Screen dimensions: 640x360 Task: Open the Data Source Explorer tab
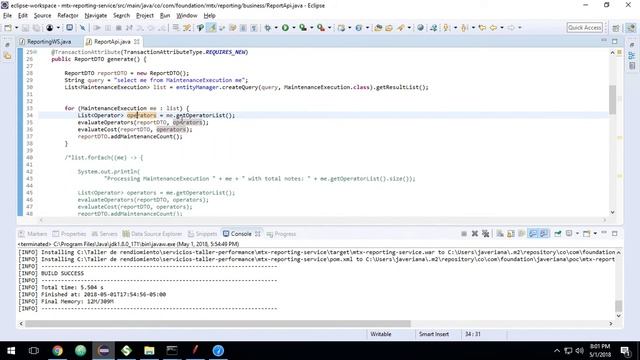(153, 234)
